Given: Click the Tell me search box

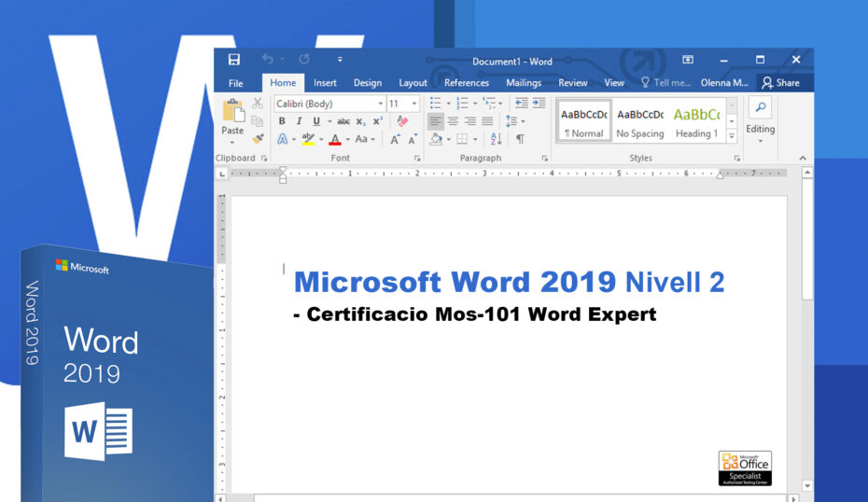Looking at the screenshot, I should pyautogui.click(x=666, y=83).
